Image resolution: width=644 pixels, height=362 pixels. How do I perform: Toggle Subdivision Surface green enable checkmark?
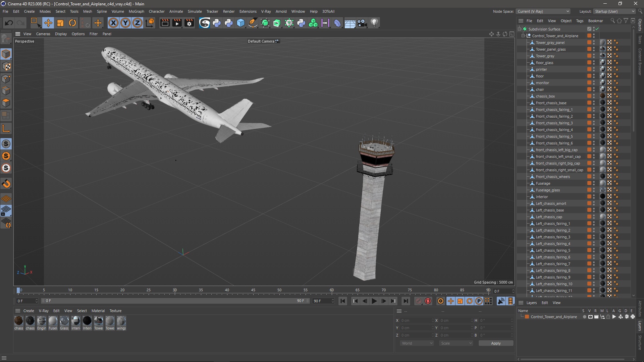coord(597,29)
